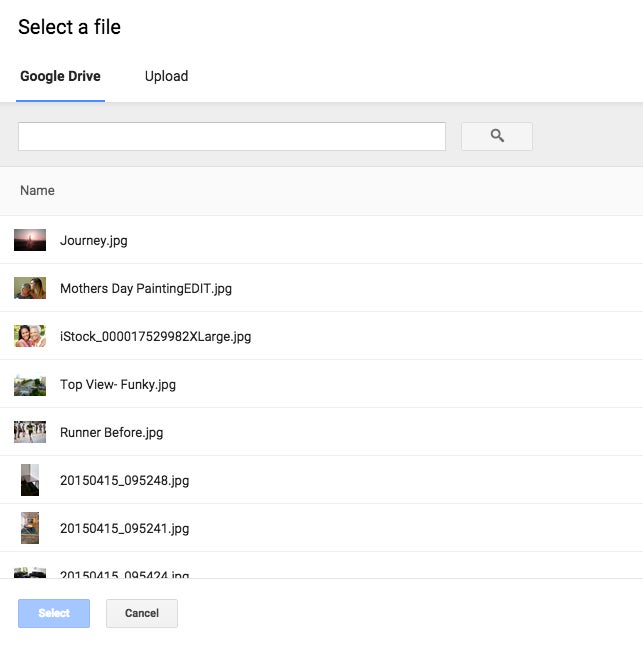
Task: Click the 20150415_095248.jpg thumbnail
Action: 30,480
